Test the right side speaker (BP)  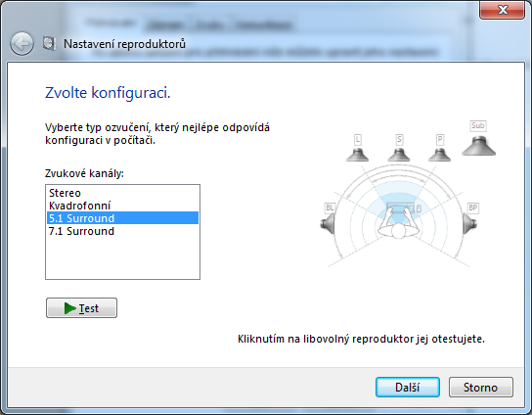[x=470, y=224]
